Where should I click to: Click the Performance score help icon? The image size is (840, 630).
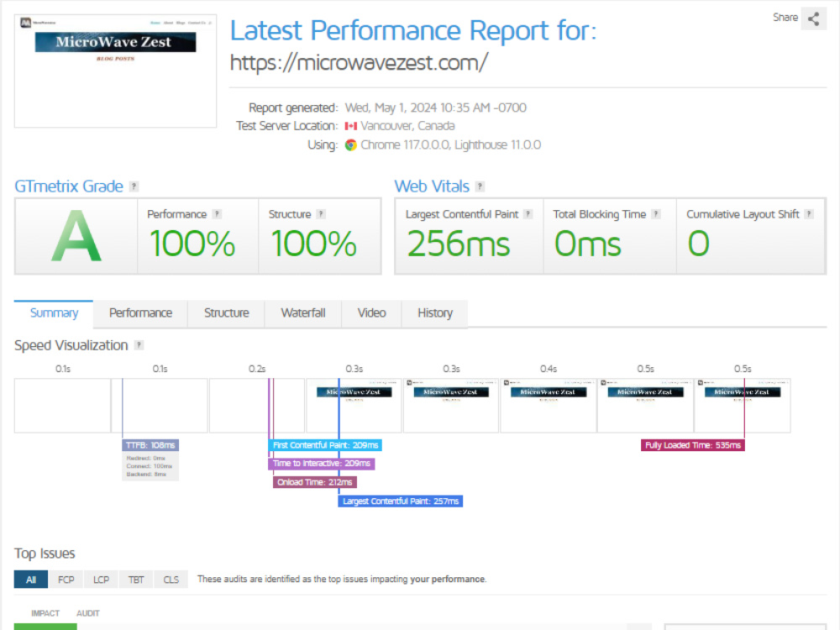217,214
